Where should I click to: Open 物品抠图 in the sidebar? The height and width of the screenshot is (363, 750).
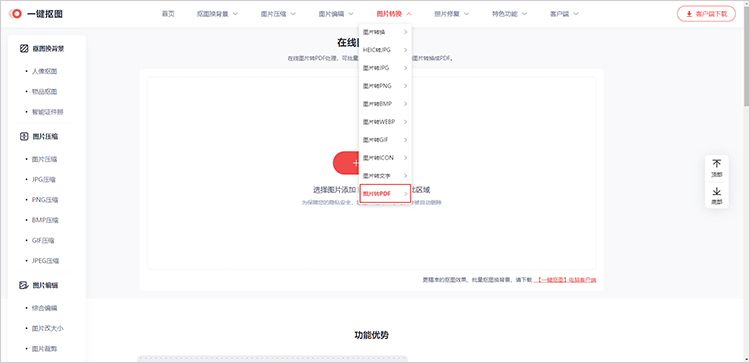point(44,92)
